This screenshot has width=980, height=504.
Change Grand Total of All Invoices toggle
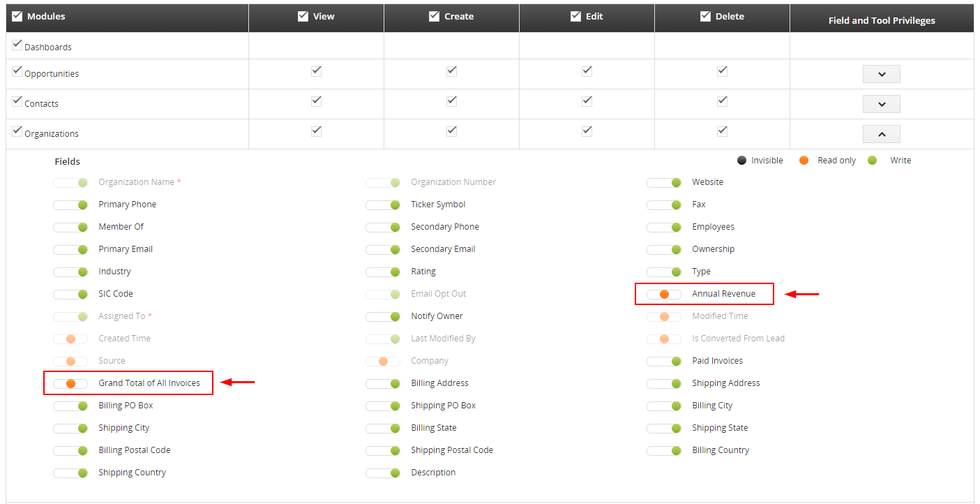(70, 384)
